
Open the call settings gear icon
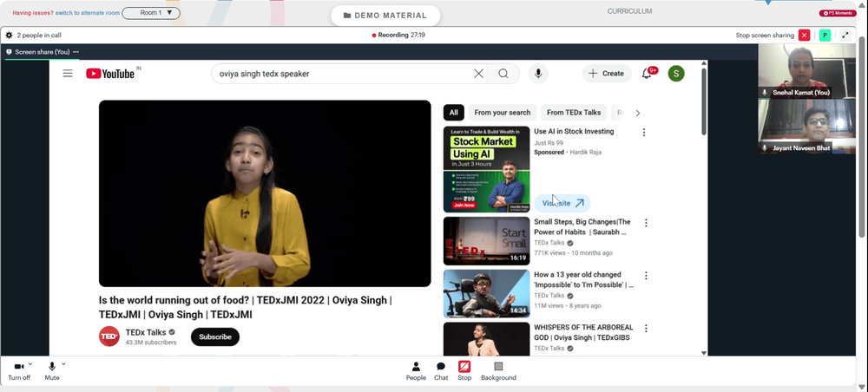pyautogui.click(x=9, y=36)
